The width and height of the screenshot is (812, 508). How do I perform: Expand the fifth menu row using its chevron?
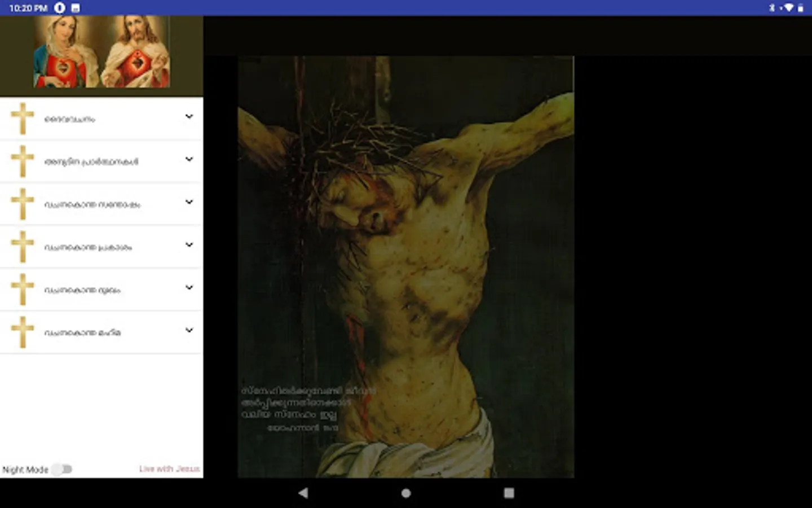point(189,288)
